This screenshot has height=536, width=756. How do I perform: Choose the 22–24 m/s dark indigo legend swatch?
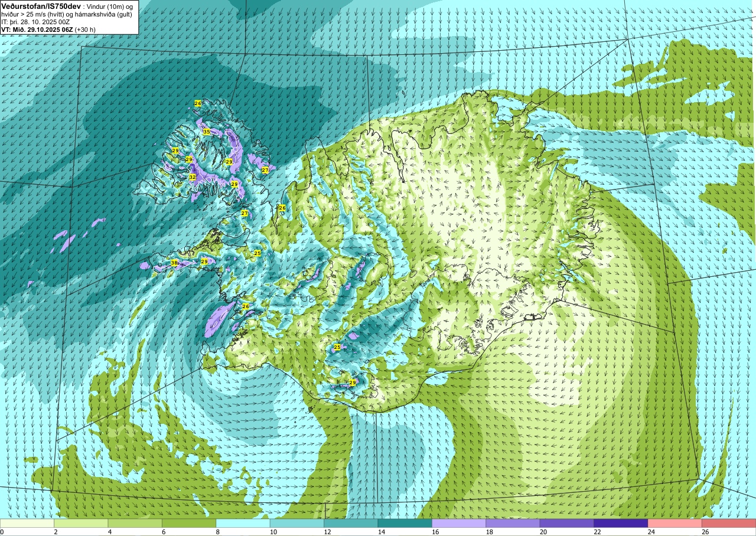click(621, 524)
